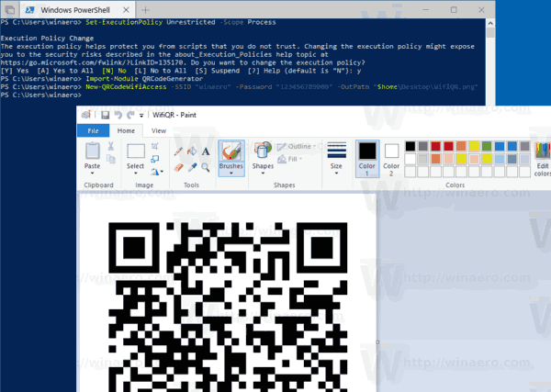Open the shape Outline dropdown
The image size is (551, 392).
pyautogui.click(x=297, y=147)
